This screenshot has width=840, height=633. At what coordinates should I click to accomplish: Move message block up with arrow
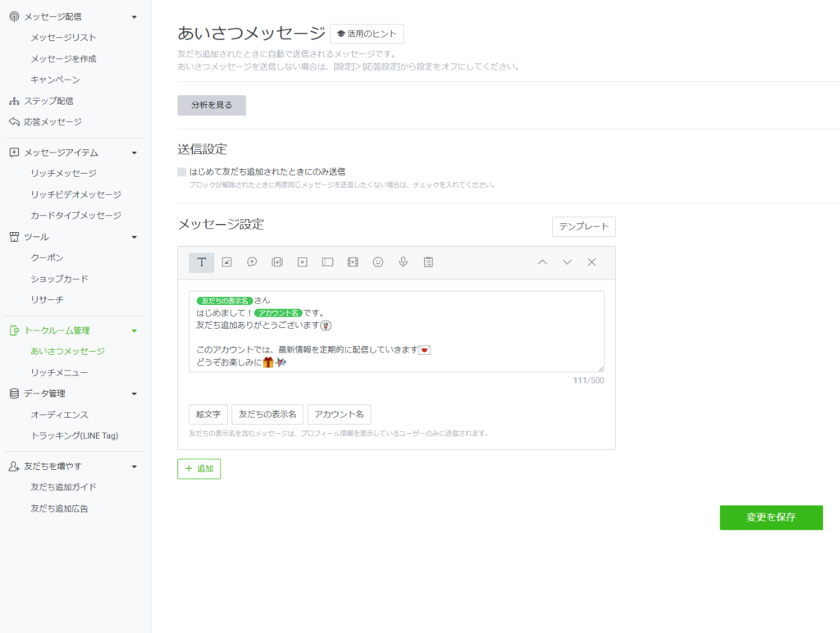[541, 262]
